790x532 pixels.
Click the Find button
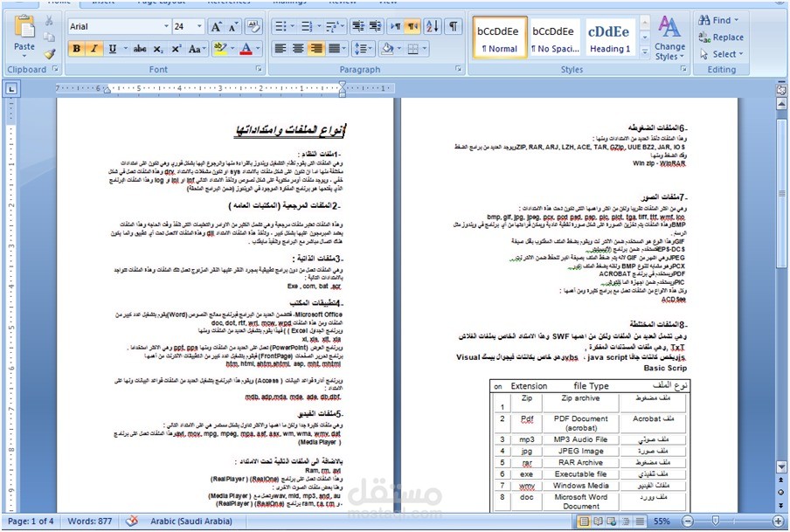[719, 20]
